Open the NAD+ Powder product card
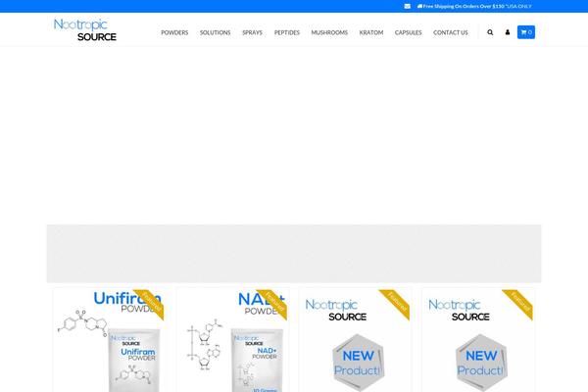This screenshot has height=392, width=588. (232, 340)
